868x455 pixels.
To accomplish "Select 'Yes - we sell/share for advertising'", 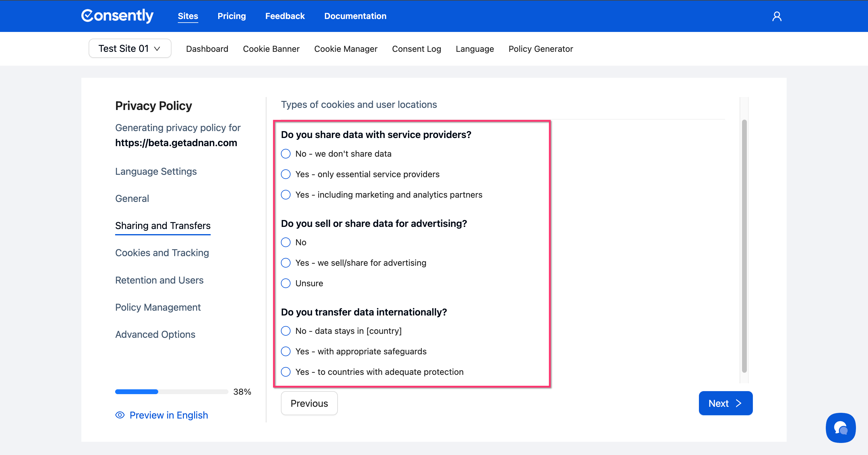I will click(286, 263).
